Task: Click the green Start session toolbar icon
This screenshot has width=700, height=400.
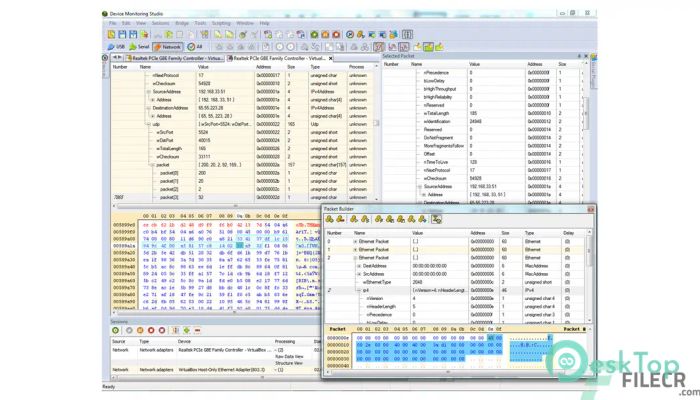Action: point(314,34)
